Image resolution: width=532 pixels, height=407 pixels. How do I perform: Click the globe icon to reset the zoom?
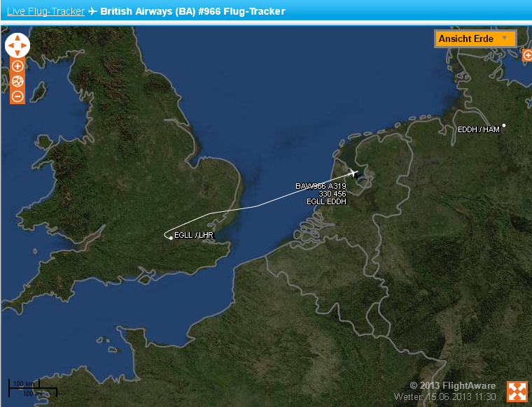click(x=17, y=81)
